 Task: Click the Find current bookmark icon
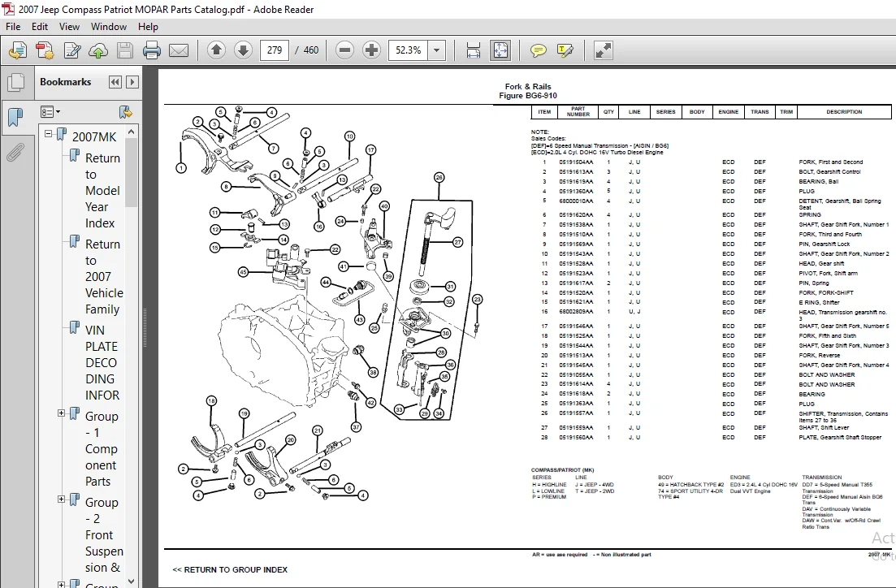click(125, 112)
